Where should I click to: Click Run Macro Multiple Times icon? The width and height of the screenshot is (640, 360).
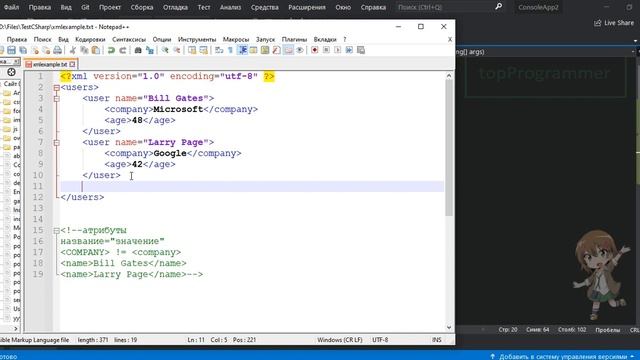pyautogui.click(x=349, y=50)
